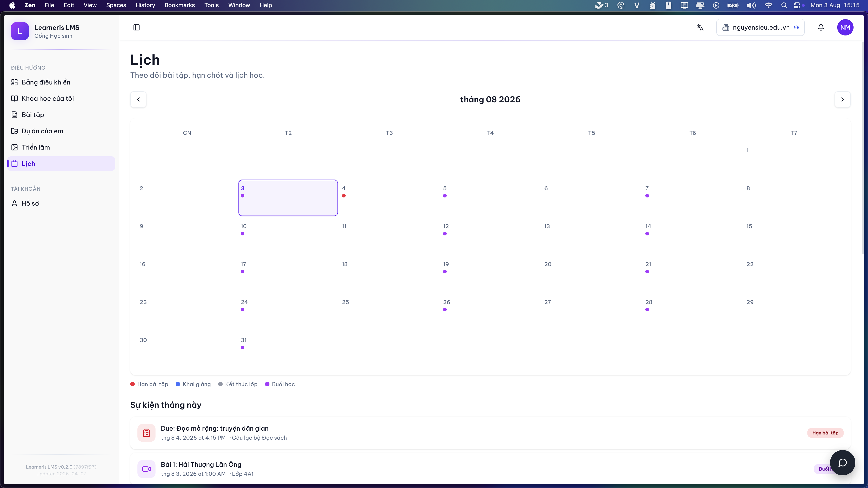This screenshot has height=488, width=868.
Task: Open Hồ sơ account page
Action: [x=61, y=203]
